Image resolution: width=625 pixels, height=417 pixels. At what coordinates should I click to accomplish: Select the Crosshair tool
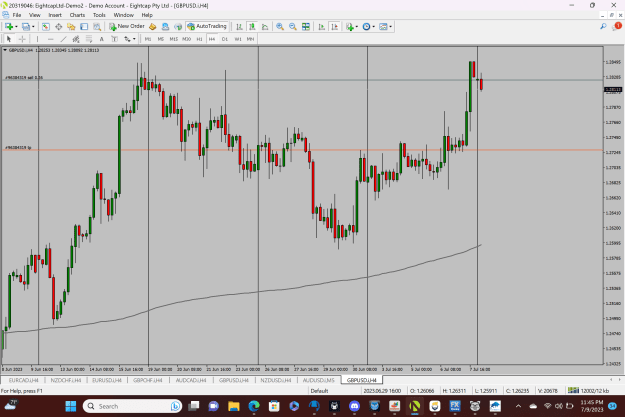[x=22, y=39]
